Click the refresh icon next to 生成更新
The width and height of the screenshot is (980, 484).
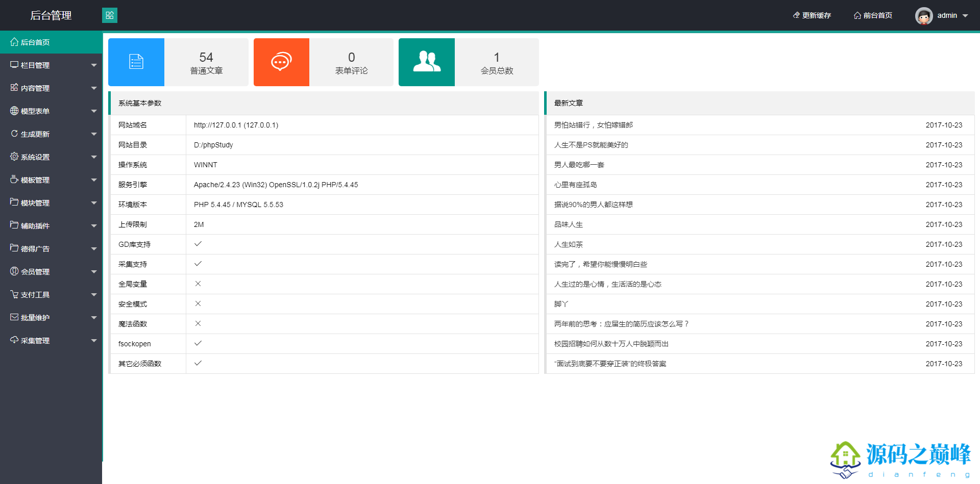(x=14, y=134)
